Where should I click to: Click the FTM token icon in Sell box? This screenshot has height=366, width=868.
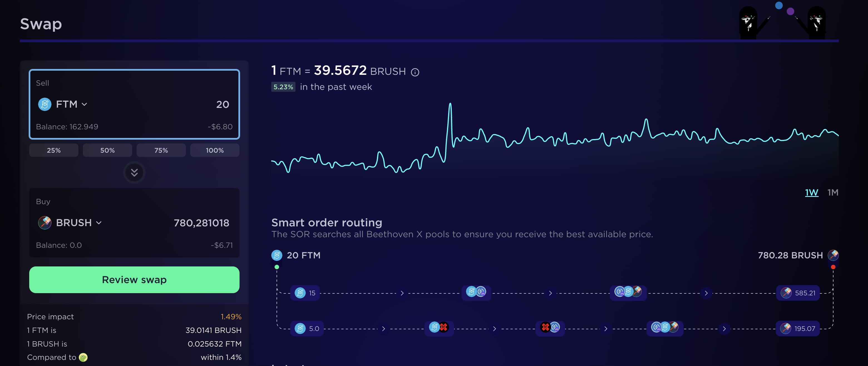pyautogui.click(x=45, y=104)
